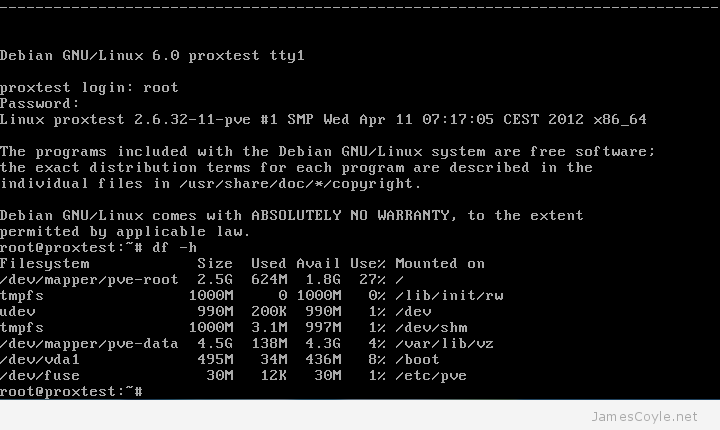Image resolution: width=720 pixels, height=430 pixels.
Task: Click the 'ABSOLUTELY NO WARRANTY' line
Action: [292, 215]
